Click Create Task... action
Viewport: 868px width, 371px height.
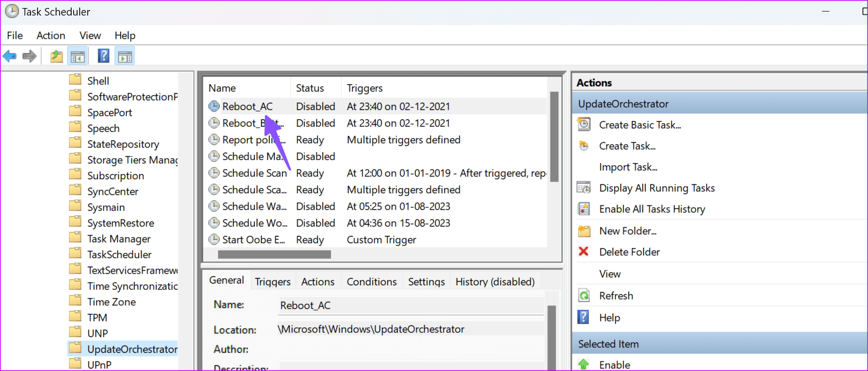628,146
